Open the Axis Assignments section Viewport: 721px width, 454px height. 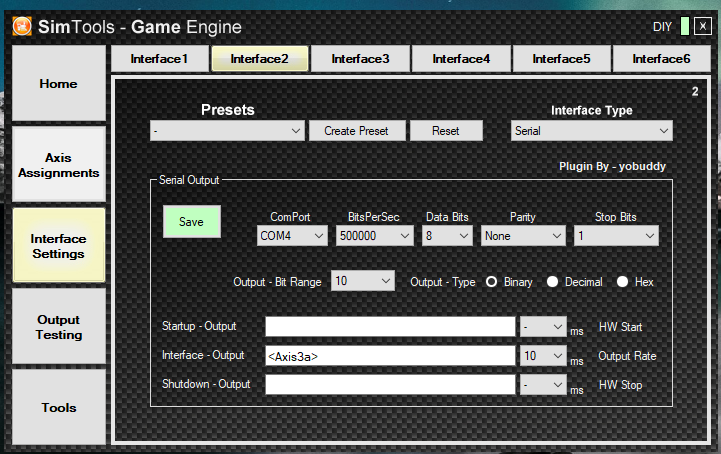point(59,165)
